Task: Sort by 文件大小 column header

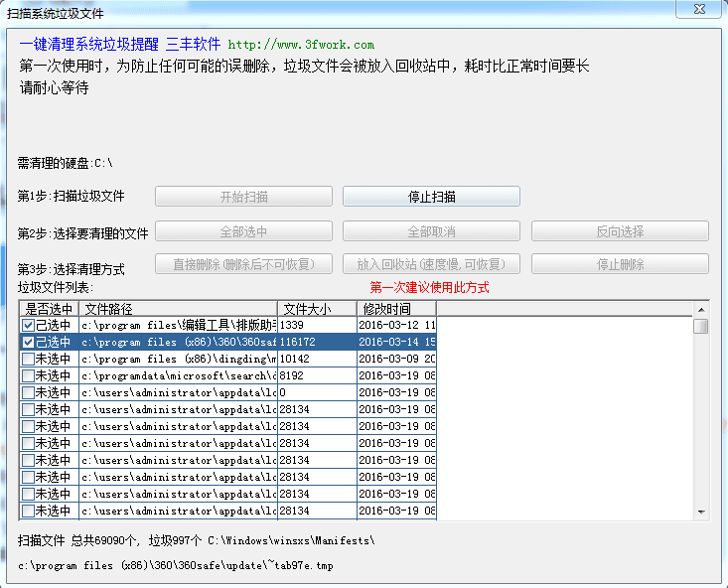Action: 316,309
